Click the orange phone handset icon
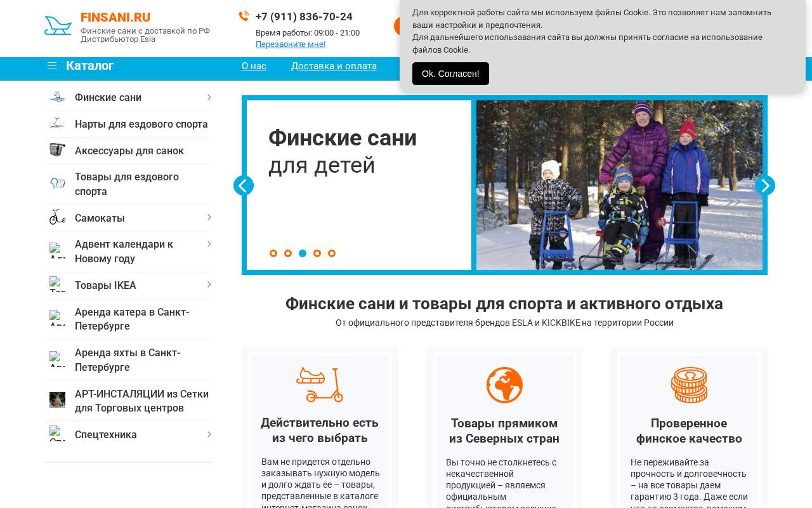 point(244,16)
